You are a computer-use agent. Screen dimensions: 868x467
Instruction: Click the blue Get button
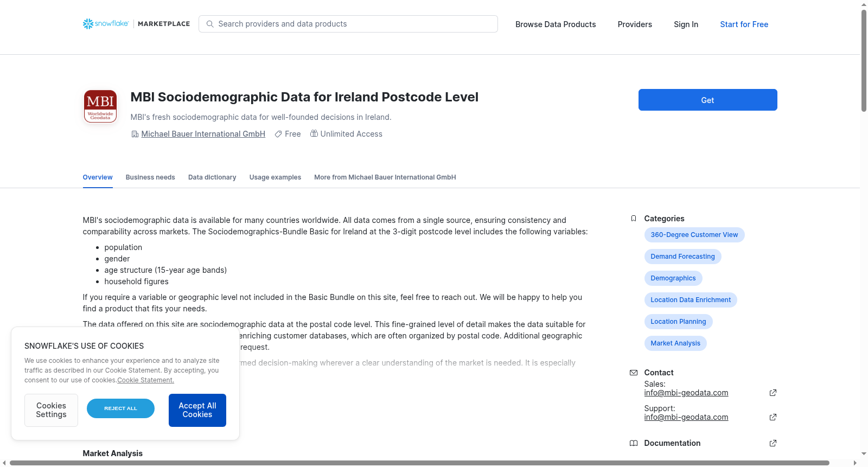tap(708, 100)
